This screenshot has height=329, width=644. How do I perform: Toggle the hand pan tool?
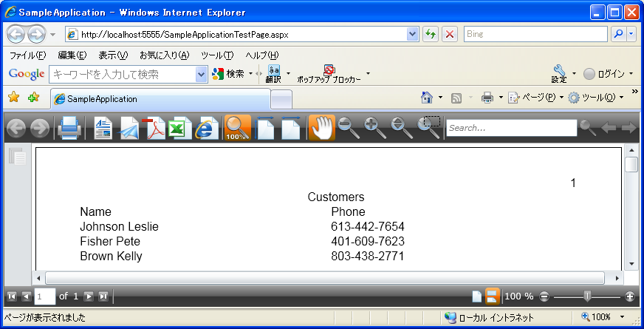322,128
